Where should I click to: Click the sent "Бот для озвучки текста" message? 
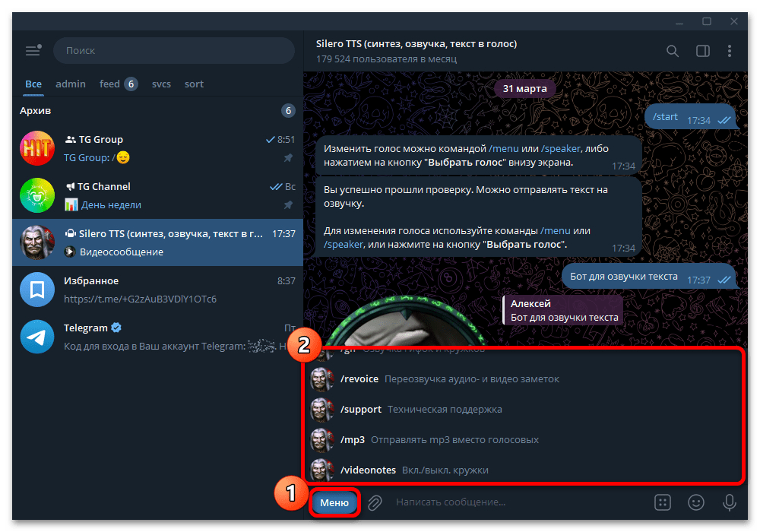click(651, 277)
